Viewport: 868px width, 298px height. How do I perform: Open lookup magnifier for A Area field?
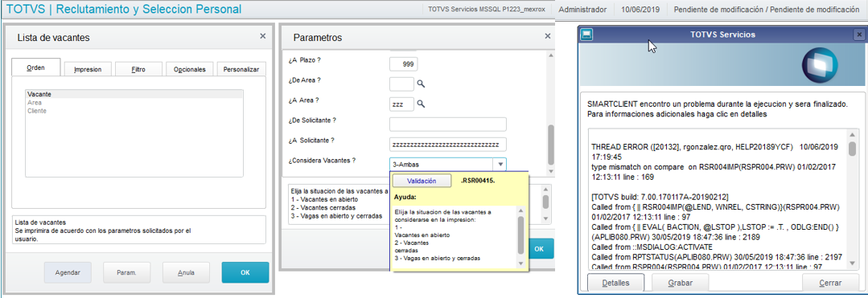tap(421, 104)
